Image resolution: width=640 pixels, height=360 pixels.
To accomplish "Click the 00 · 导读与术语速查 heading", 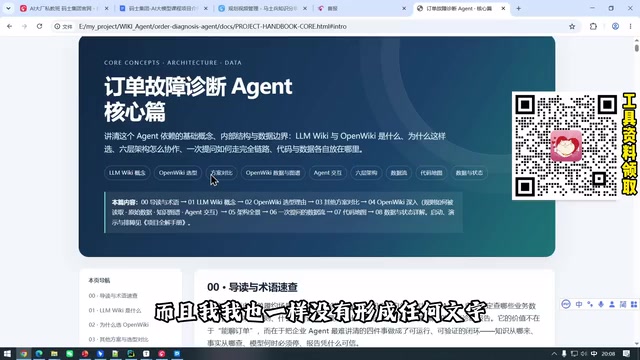I will tap(252, 287).
